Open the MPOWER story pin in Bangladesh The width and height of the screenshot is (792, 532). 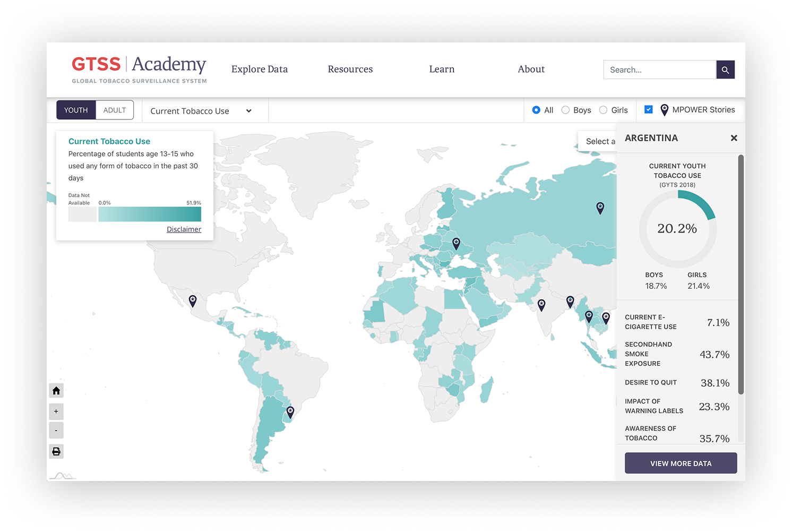[570, 302]
